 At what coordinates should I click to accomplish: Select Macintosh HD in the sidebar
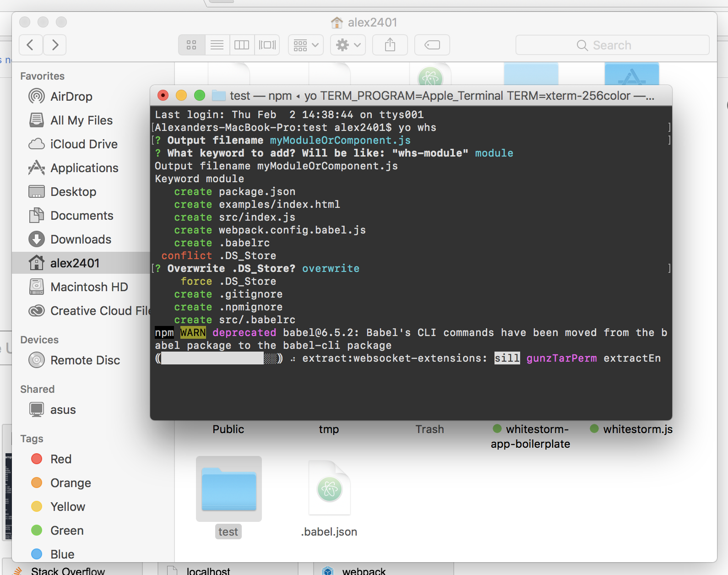(81, 287)
